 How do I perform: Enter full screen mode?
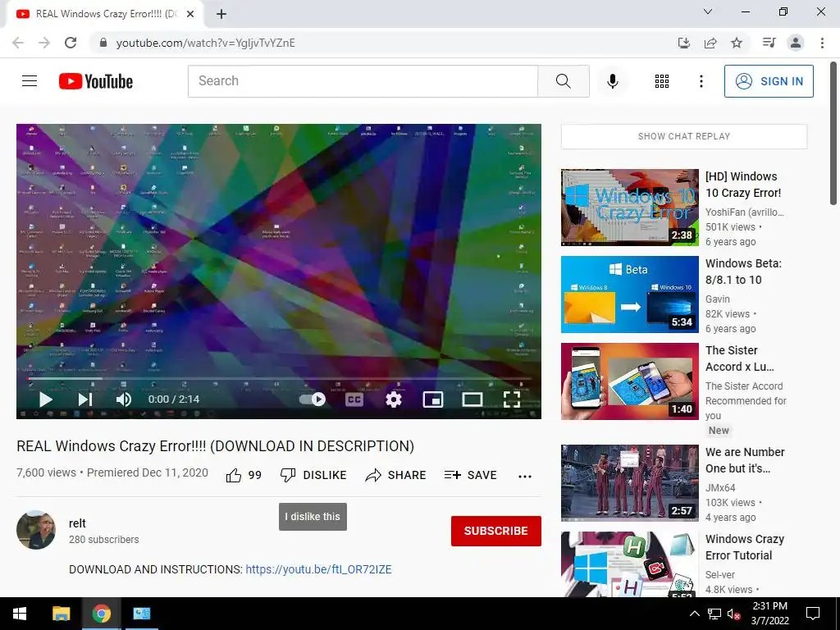[x=512, y=399]
